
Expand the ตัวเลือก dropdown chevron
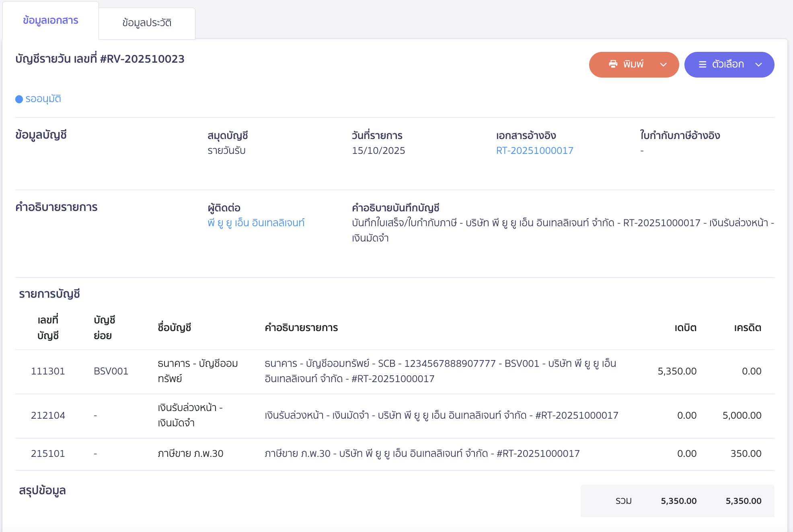coord(758,64)
